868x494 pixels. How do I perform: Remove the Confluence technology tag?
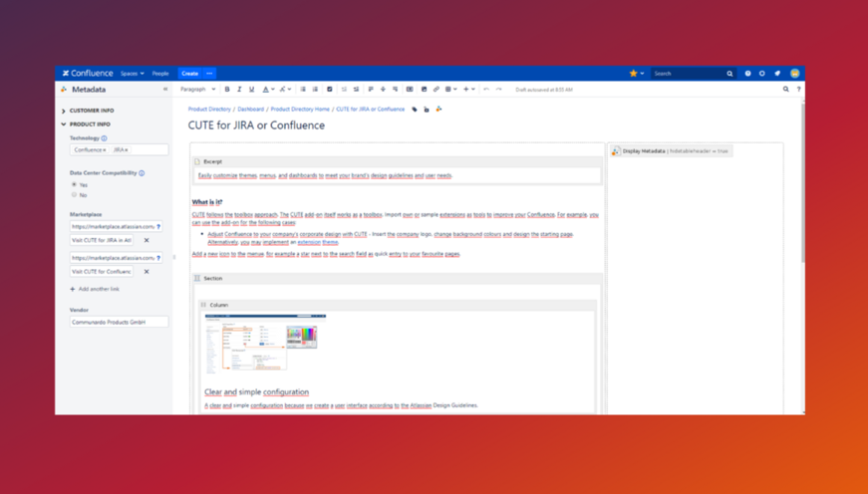click(104, 150)
